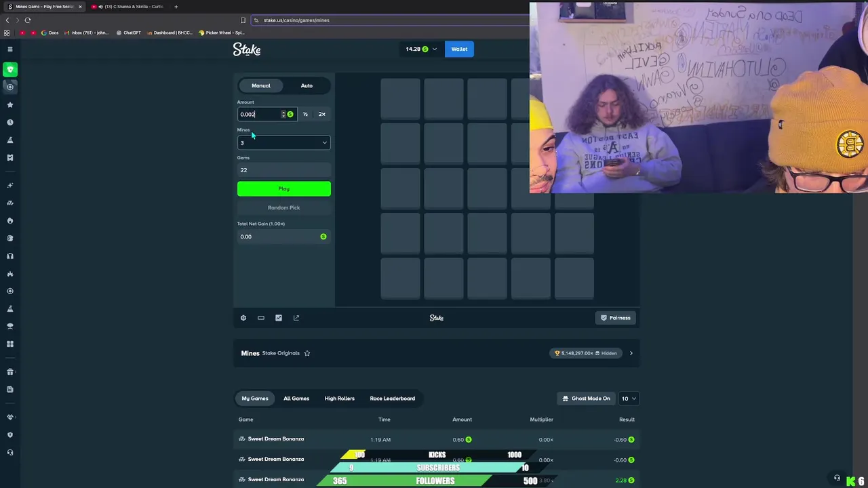Switch to Auto betting mode
This screenshot has width=868, height=488.
[307, 85]
